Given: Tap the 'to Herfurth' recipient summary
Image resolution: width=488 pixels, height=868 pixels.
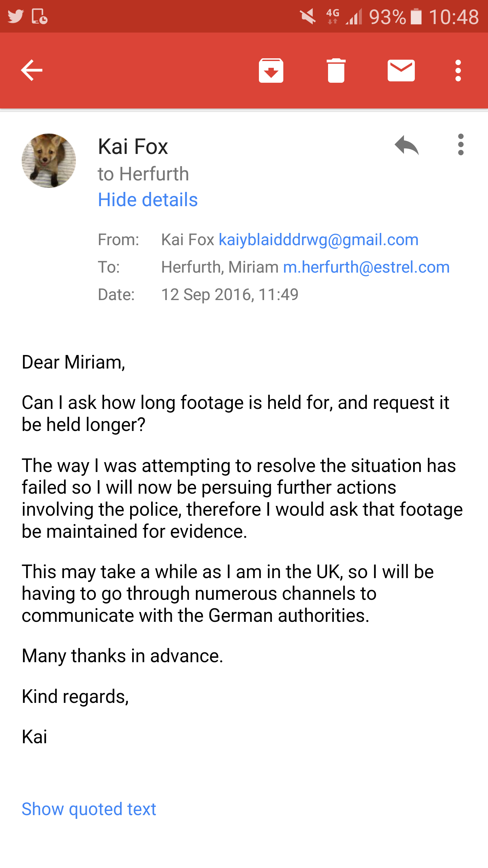Looking at the screenshot, I should [143, 174].
